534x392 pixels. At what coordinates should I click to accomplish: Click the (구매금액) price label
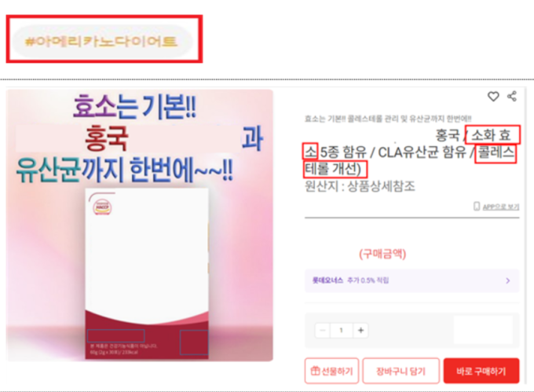pos(382,254)
